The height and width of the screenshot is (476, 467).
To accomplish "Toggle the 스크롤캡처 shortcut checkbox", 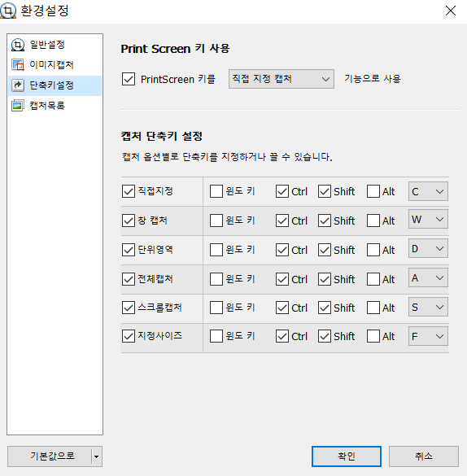I will coord(129,308).
